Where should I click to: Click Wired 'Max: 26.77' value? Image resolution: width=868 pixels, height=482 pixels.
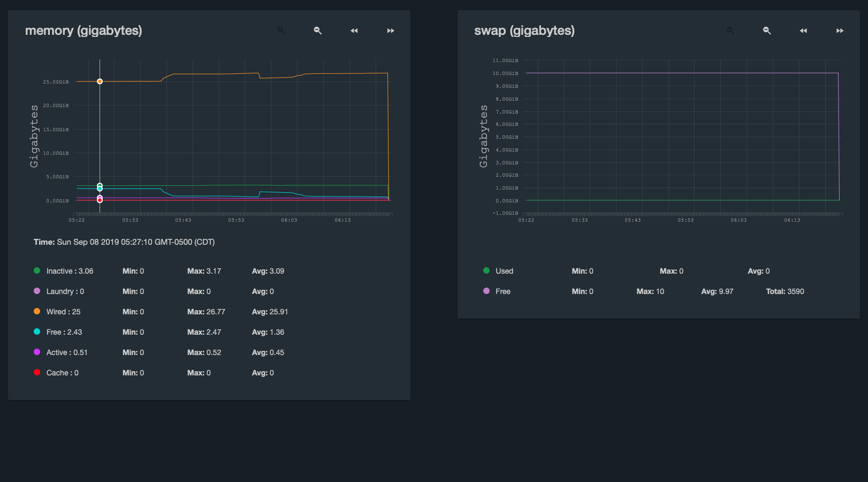click(x=206, y=312)
